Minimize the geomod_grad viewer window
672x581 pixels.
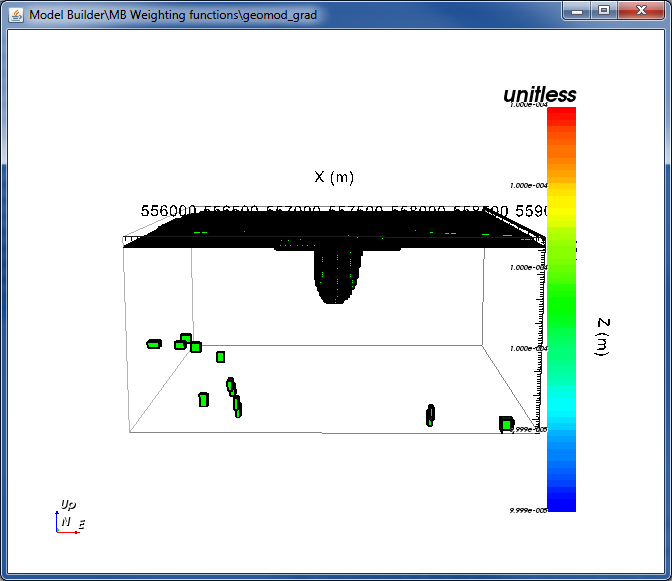[x=577, y=10]
